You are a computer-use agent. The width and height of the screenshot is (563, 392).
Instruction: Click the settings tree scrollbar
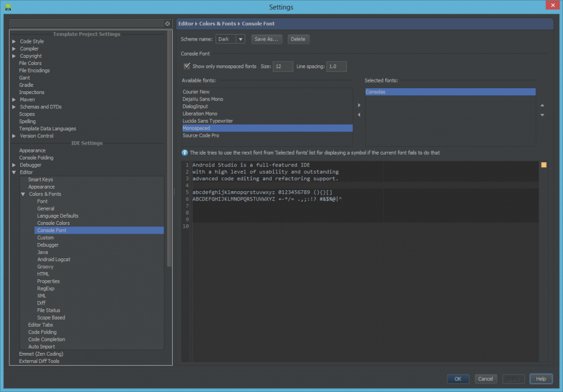169,149
